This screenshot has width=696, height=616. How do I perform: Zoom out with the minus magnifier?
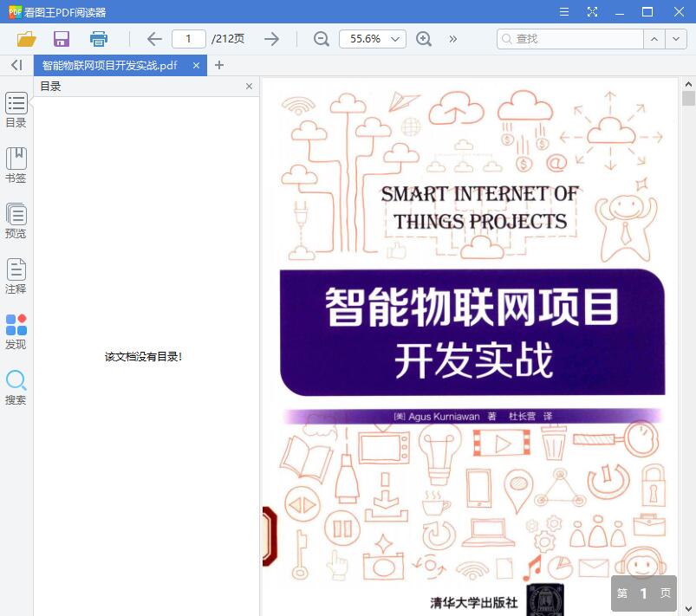pyautogui.click(x=322, y=39)
